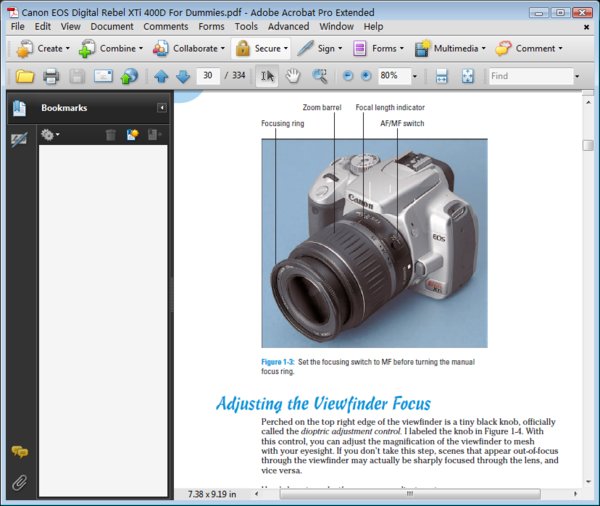Image resolution: width=600 pixels, height=506 pixels.
Task: Create a new bookmark icon
Action: click(x=132, y=135)
